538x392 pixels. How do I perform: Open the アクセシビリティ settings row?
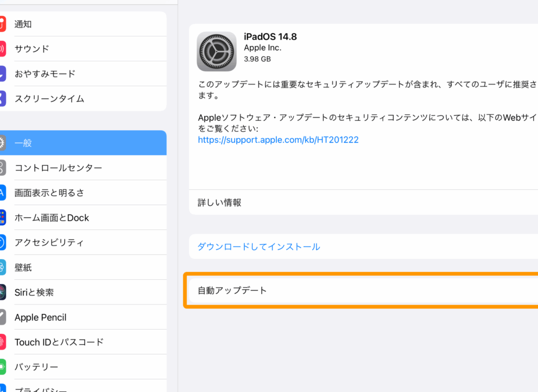(84, 242)
